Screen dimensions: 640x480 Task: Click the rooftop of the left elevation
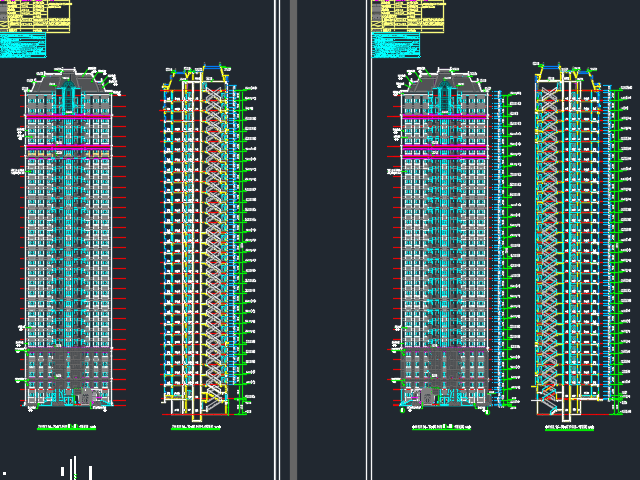68,78
